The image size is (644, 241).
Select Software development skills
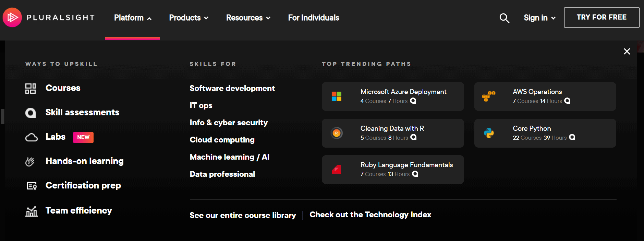[x=232, y=88]
